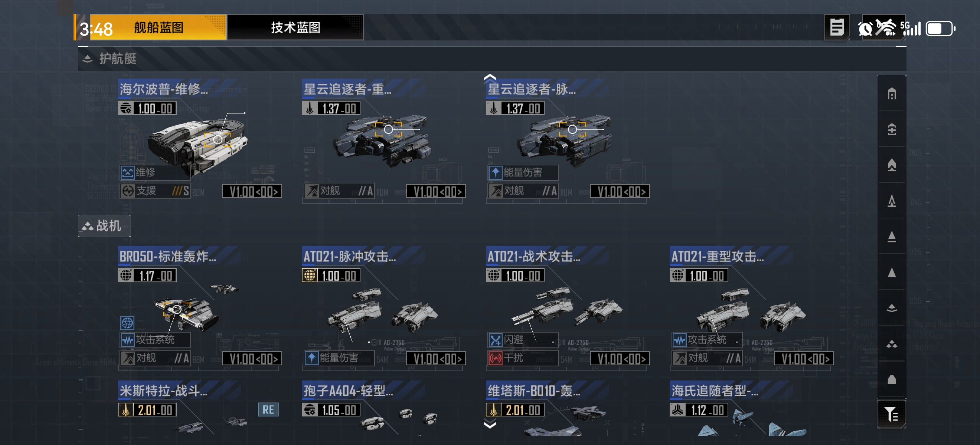The width and height of the screenshot is (980, 445).
Task: Switch to the 舰船蓝图 tab
Action: pyautogui.click(x=158, y=27)
